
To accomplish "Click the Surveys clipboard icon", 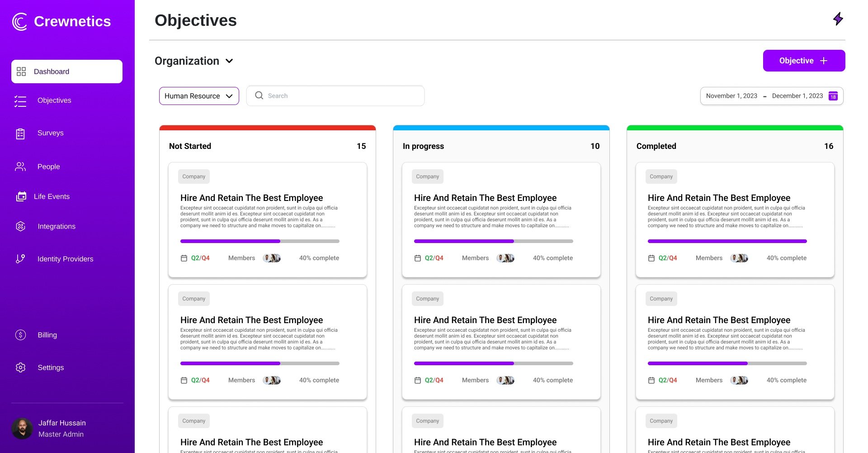I will [20, 134].
